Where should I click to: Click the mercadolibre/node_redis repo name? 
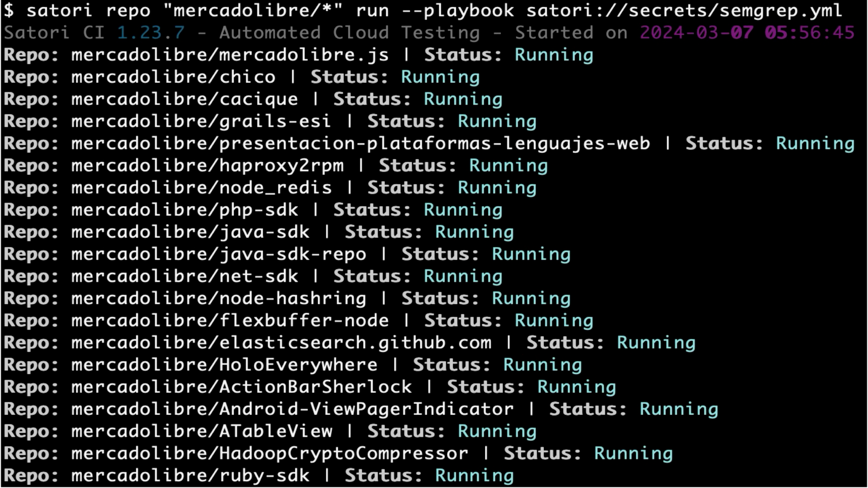201,188
